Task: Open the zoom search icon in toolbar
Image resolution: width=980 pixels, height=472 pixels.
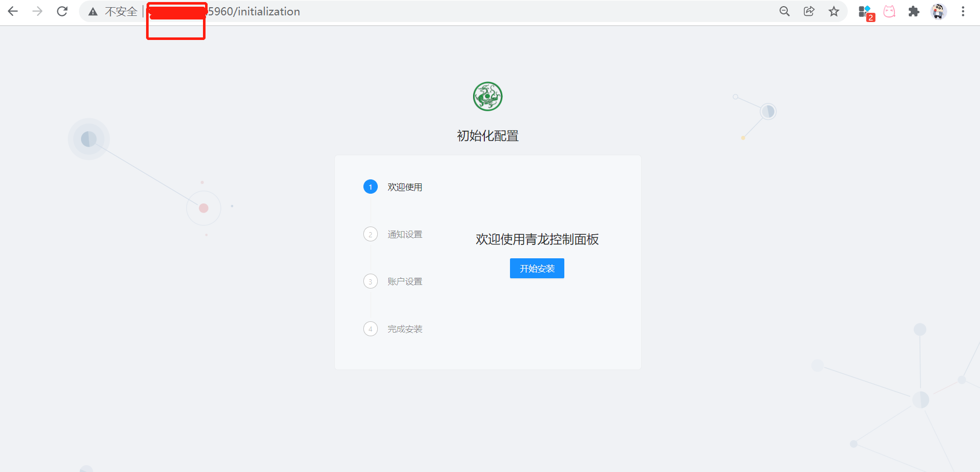Action: [x=784, y=11]
